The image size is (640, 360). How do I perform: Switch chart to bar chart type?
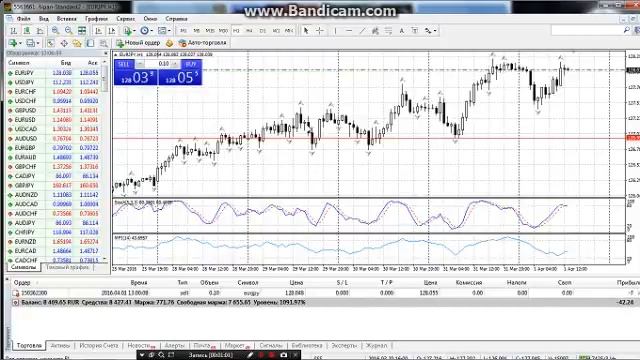(x=14, y=31)
